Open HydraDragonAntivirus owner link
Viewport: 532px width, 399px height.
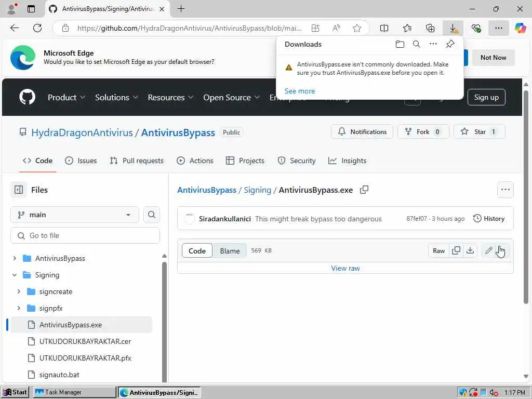click(x=82, y=132)
